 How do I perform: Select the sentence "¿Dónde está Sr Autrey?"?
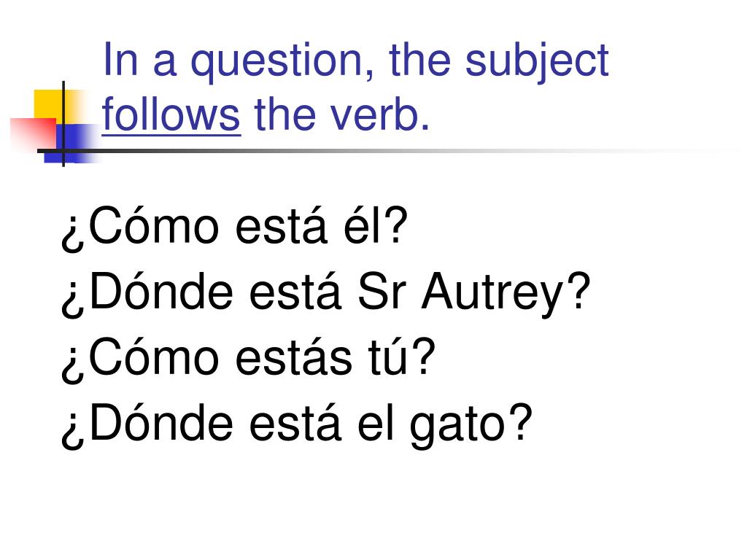pyautogui.click(x=325, y=293)
